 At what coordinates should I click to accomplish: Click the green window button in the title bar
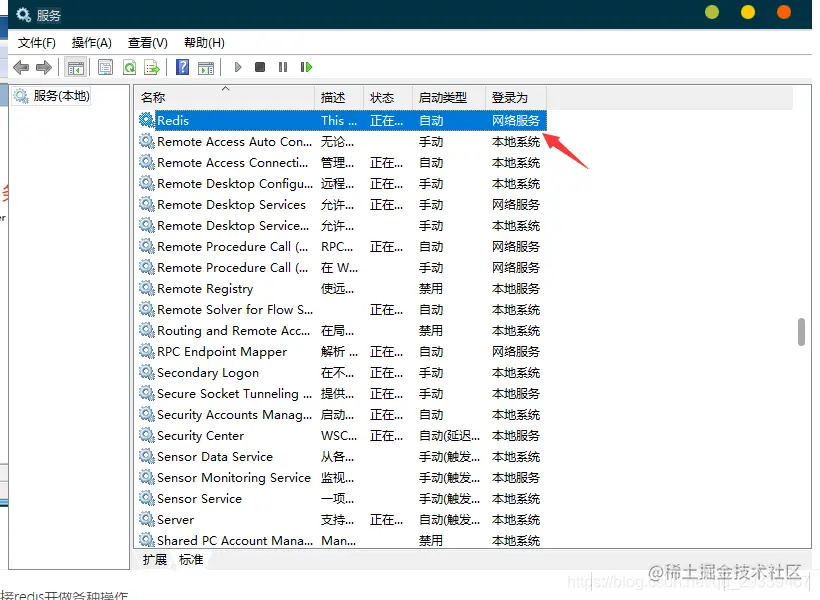pyautogui.click(x=712, y=12)
